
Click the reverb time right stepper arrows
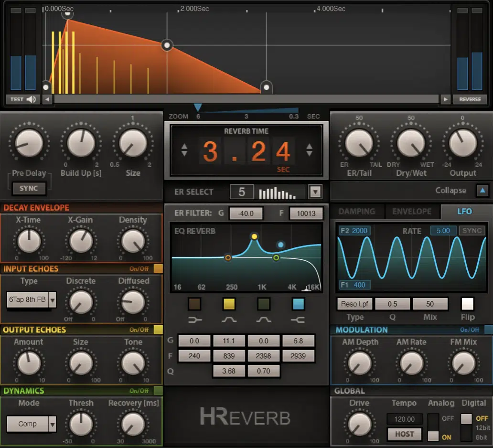pos(310,150)
